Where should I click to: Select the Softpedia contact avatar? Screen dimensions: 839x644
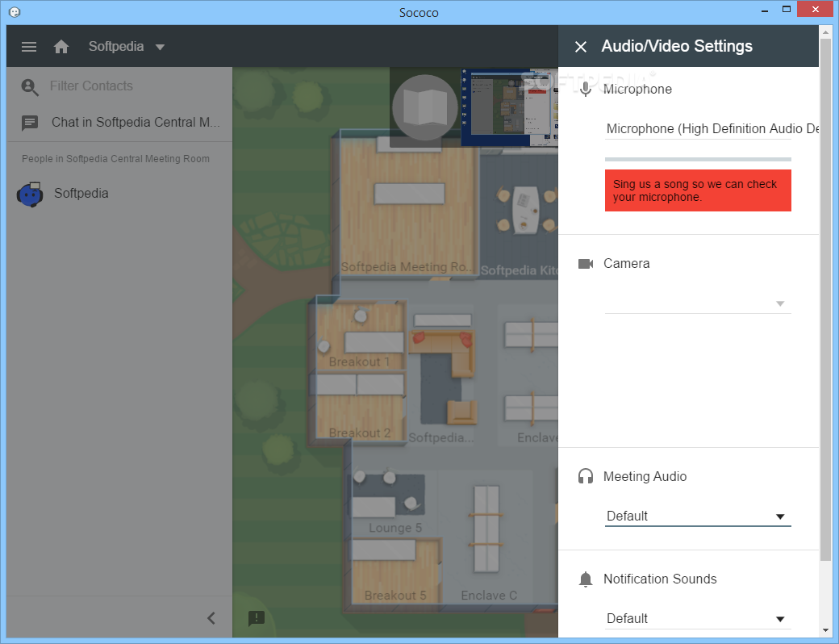point(30,194)
